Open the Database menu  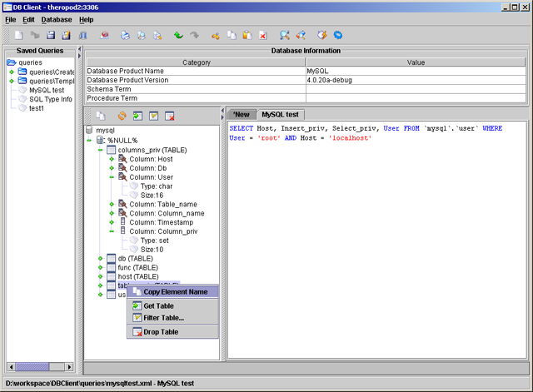[x=57, y=20]
